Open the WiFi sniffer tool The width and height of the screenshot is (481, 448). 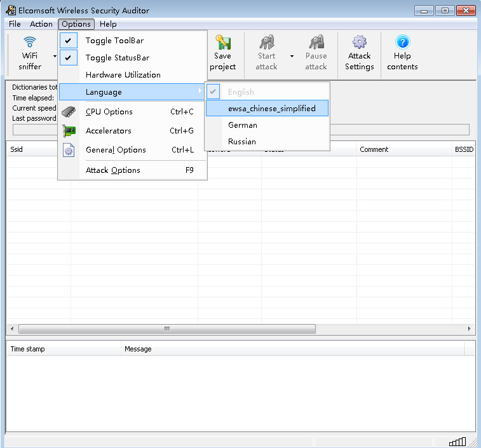pyautogui.click(x=29, y=53)
